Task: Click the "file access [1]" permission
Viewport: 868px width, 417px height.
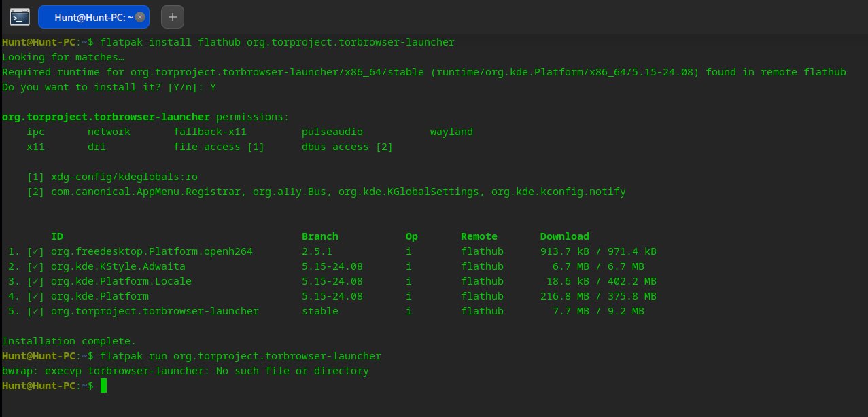Action: click(219, 147)
